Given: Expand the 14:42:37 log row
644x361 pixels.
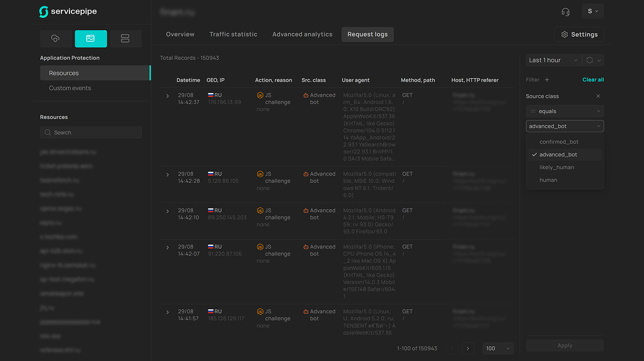Looking at the screenshot, I should [167, 96].
